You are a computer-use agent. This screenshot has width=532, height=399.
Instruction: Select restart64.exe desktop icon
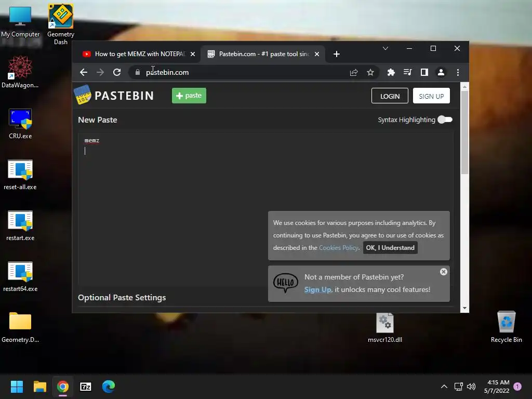(x=20, y=276)
